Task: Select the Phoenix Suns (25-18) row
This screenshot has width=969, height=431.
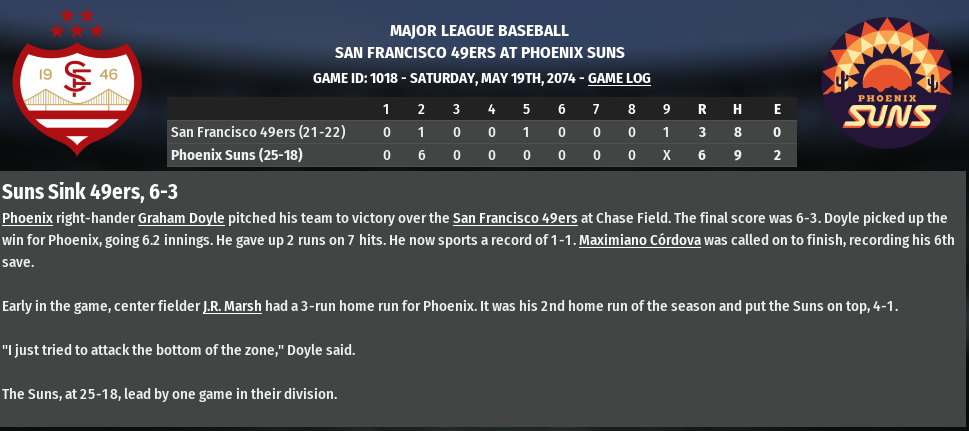Action: pos(236,155)
